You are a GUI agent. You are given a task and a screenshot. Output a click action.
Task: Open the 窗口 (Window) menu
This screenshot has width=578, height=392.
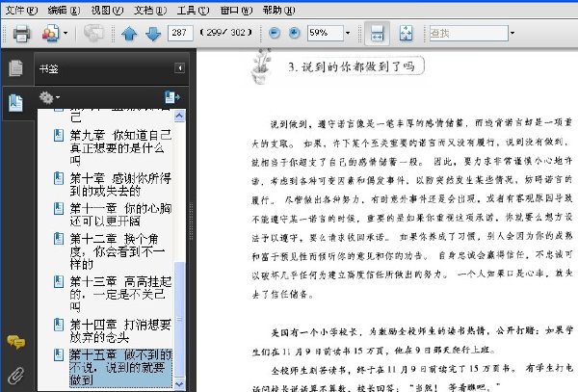click(236, 11)
